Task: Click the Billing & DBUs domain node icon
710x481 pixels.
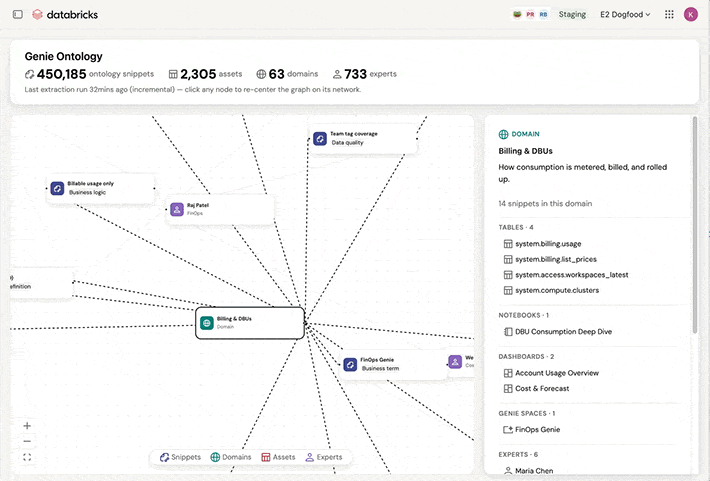Action: point(207,323)
